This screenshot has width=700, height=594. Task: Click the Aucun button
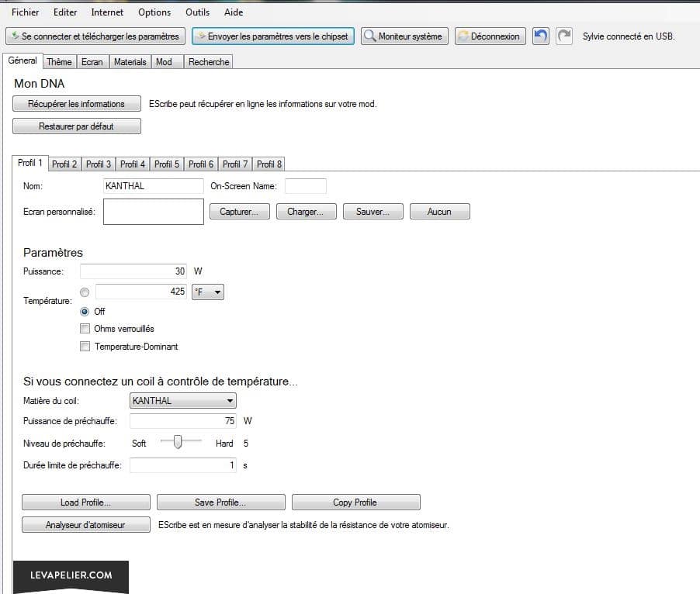pyautogui.click(x=440, y=212)
